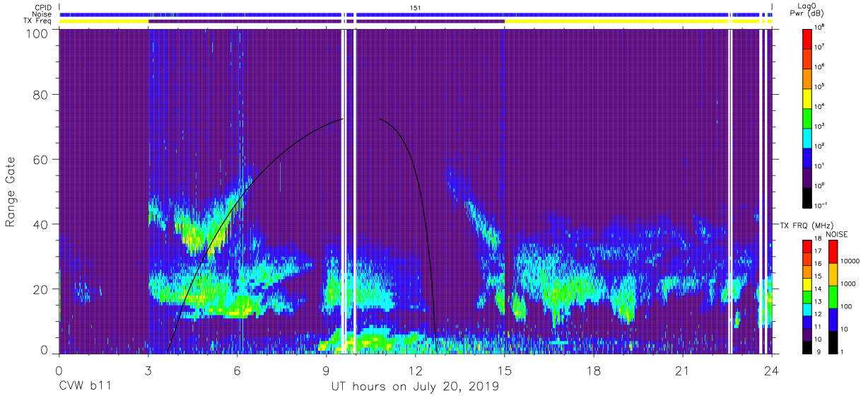Click the 'CPID' row label

[x=42, y=7]
